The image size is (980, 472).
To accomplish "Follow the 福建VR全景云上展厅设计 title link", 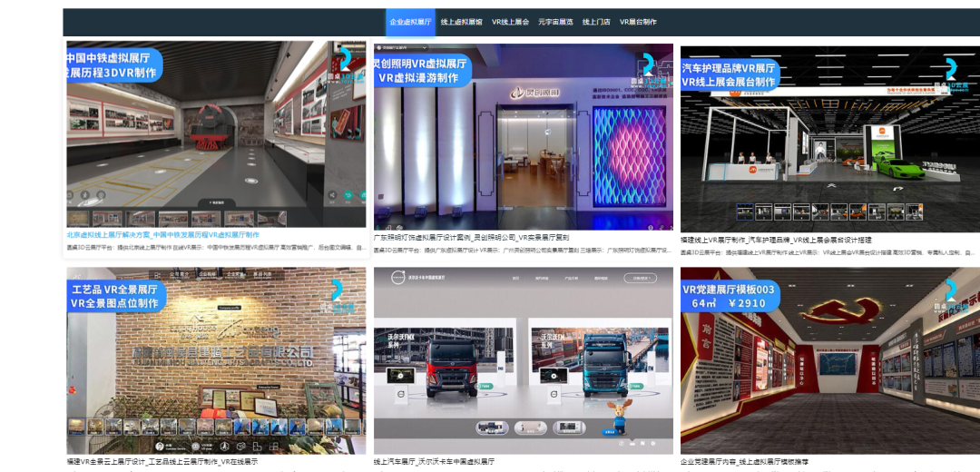I will click(162, 462).
